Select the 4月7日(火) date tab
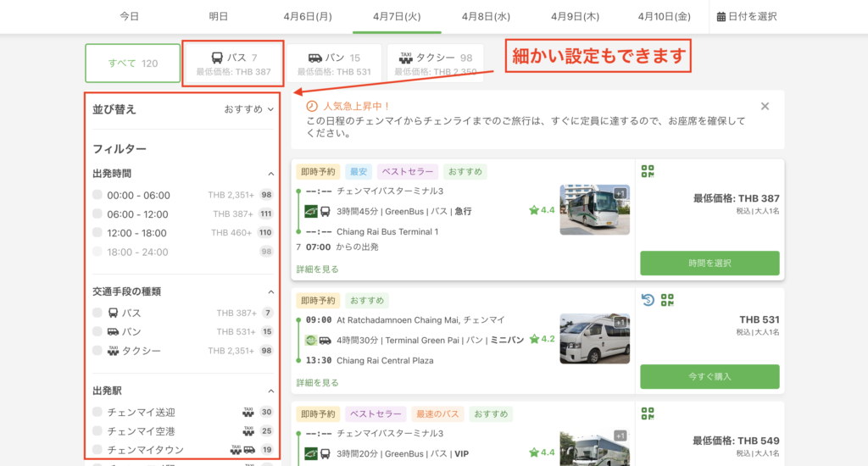The image size is (868, 466). [397, 17]
